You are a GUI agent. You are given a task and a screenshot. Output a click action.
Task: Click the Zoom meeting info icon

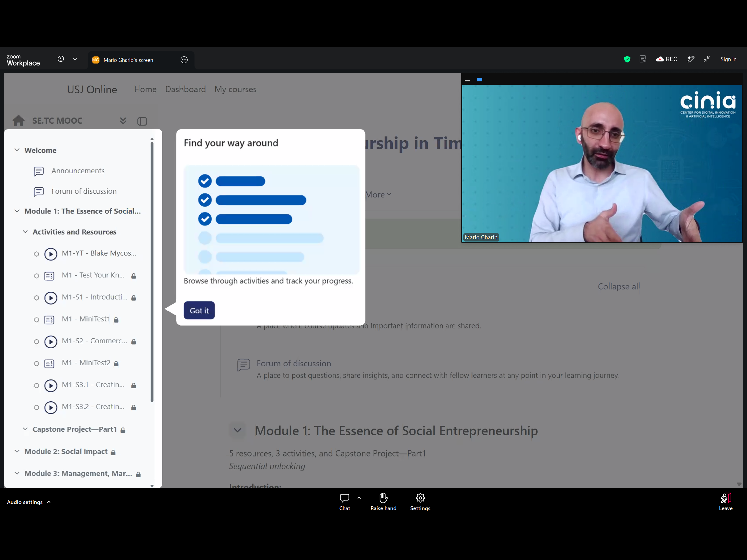61,59
